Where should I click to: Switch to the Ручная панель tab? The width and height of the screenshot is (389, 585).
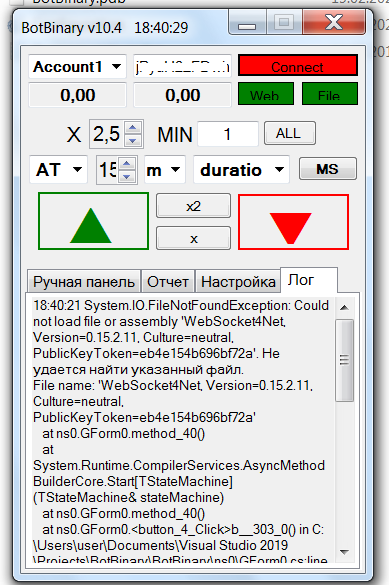[x=84, y=282]
